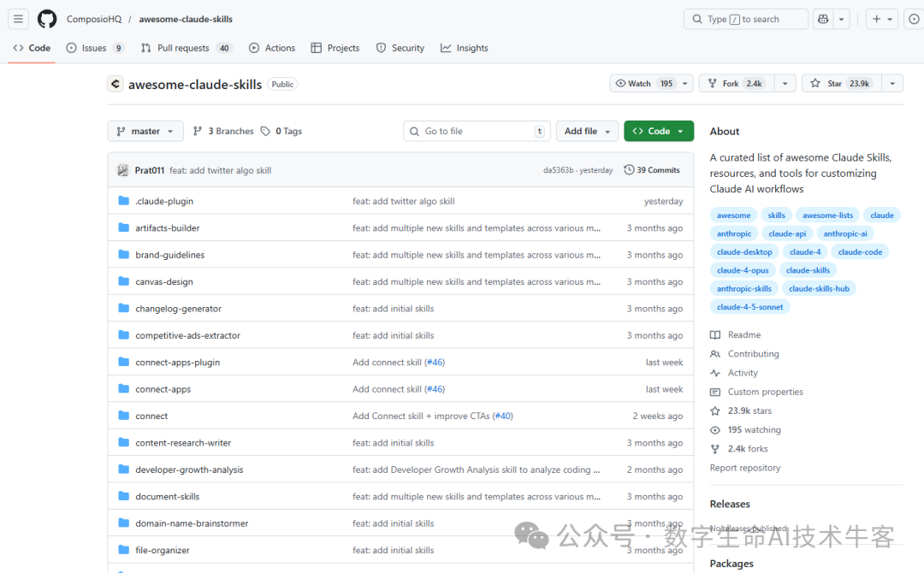Open the changelog-generator folder

coord(178,309)
